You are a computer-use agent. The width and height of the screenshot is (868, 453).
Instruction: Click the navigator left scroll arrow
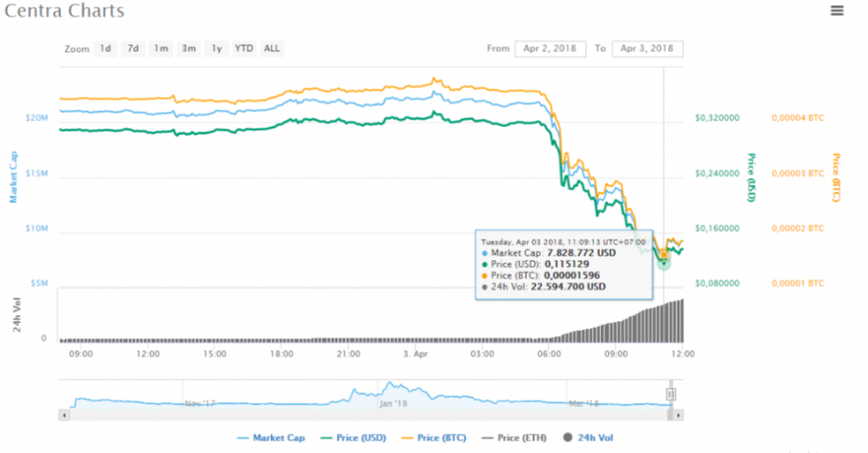pos(64,415)
